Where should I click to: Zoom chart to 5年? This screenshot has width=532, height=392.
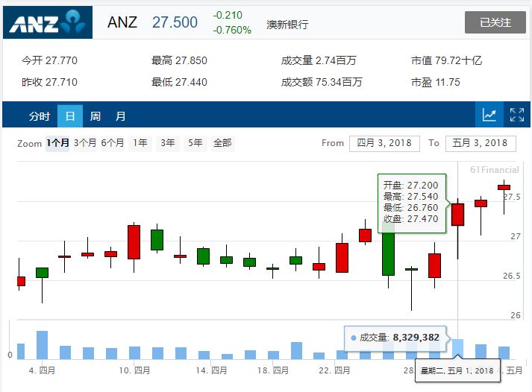[195, 143]
